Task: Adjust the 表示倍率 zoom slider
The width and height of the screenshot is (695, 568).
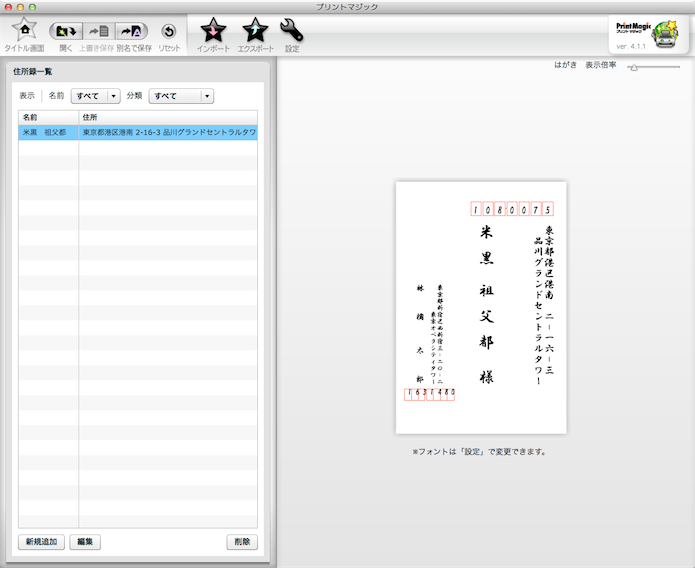Action: (633, 67)
